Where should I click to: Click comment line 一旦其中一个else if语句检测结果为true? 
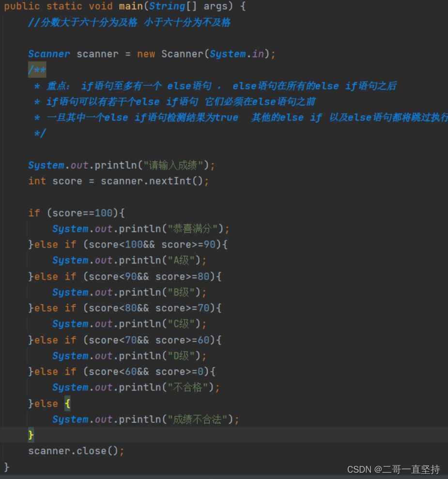pos(241,118)
